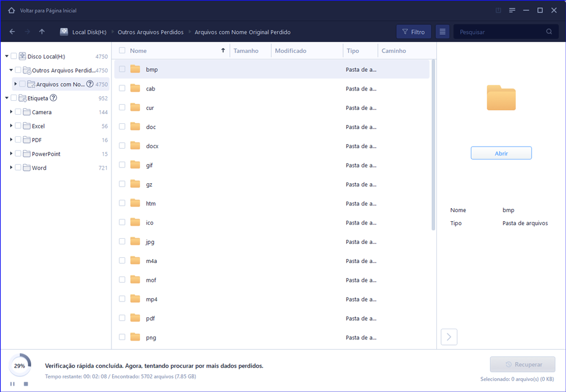Expand Arquivos com No... tree node
The width and height of the screenshot is (566, 392).
click(15, 84)
